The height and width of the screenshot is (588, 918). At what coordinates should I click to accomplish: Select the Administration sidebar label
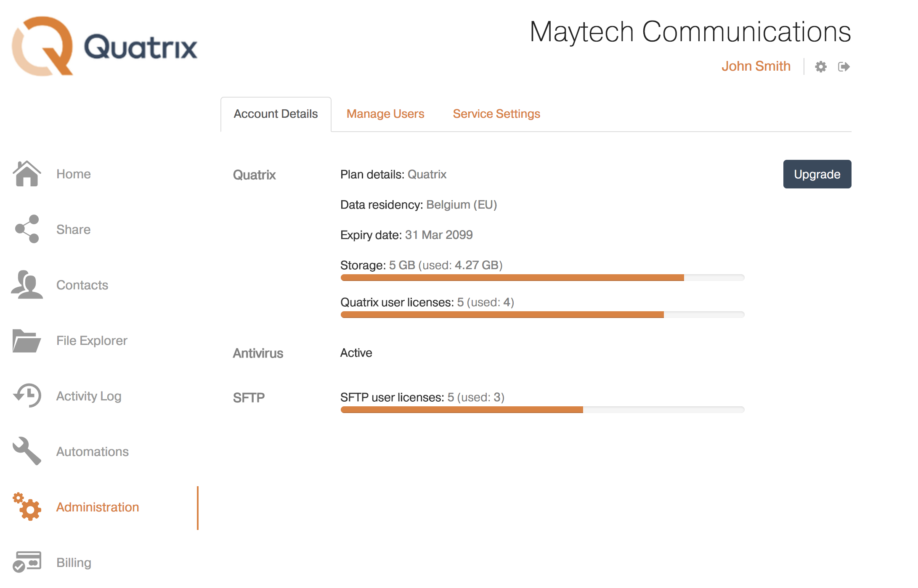[x=98, y=507]
